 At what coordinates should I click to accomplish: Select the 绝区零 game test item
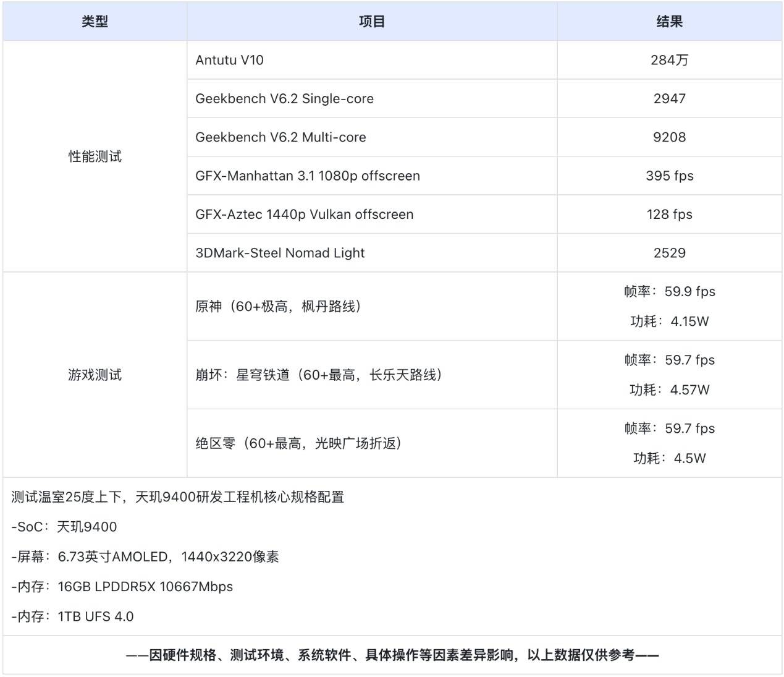pos(298,443)
